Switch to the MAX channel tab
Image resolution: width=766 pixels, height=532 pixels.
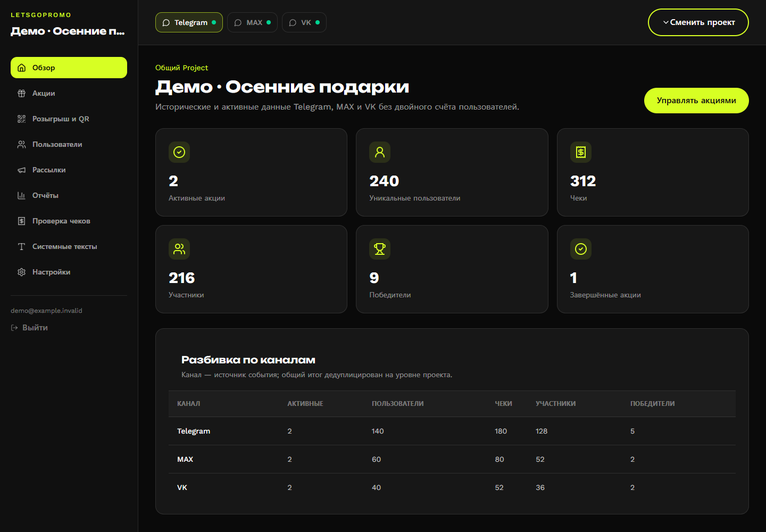pyautogui.click(x=252, y=22)
